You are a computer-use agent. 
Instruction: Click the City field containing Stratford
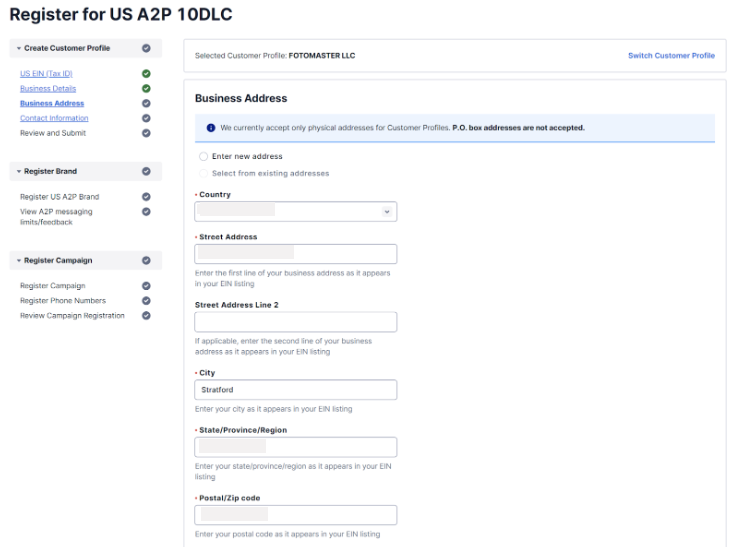point(296,390)
